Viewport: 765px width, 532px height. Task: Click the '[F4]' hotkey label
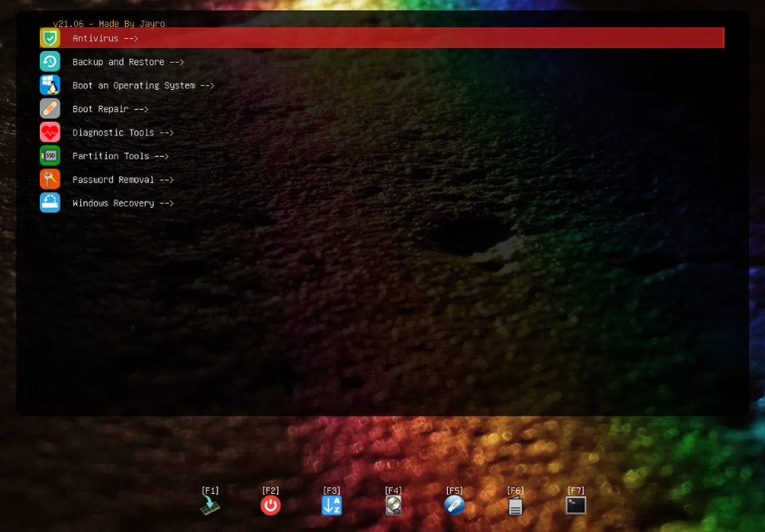pos(393,491)
